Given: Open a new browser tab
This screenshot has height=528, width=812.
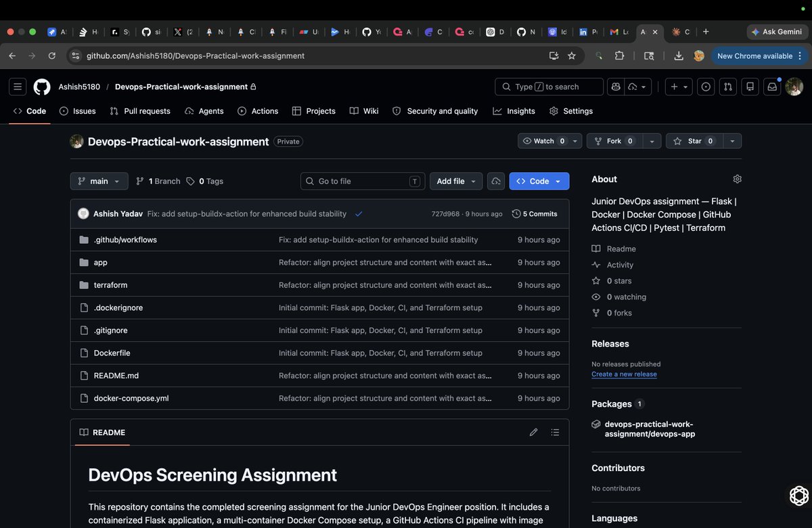Looking at the screenshot, I should [x=706, y=32].
